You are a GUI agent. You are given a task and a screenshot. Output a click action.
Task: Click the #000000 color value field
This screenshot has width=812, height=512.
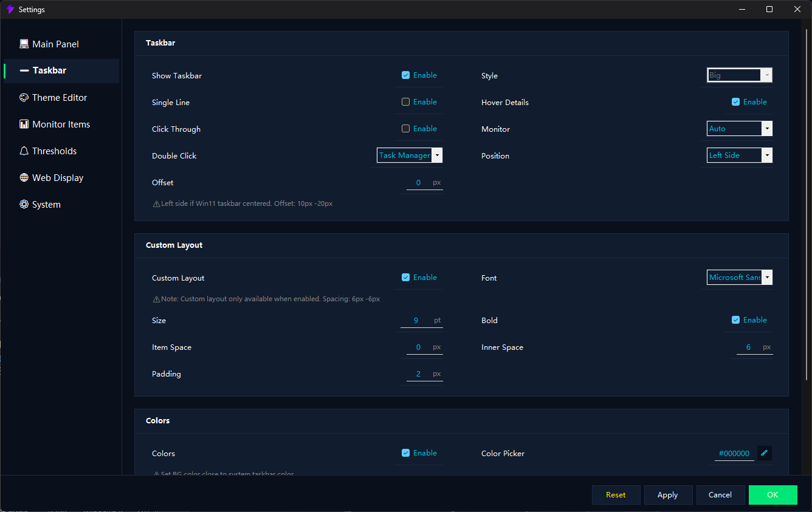(734, 454)
